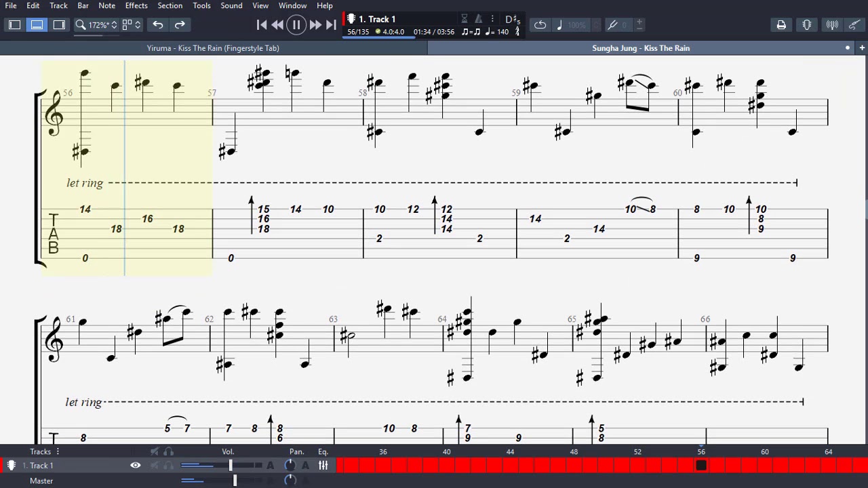Open the Effects menu

coord(136,5)
